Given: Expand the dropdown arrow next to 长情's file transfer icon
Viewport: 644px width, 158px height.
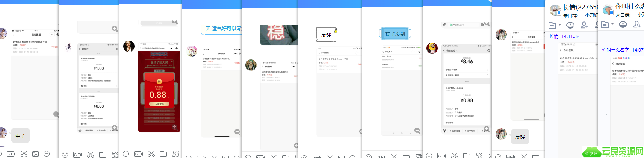Looking at the screenshot, I should coord(560,25).
